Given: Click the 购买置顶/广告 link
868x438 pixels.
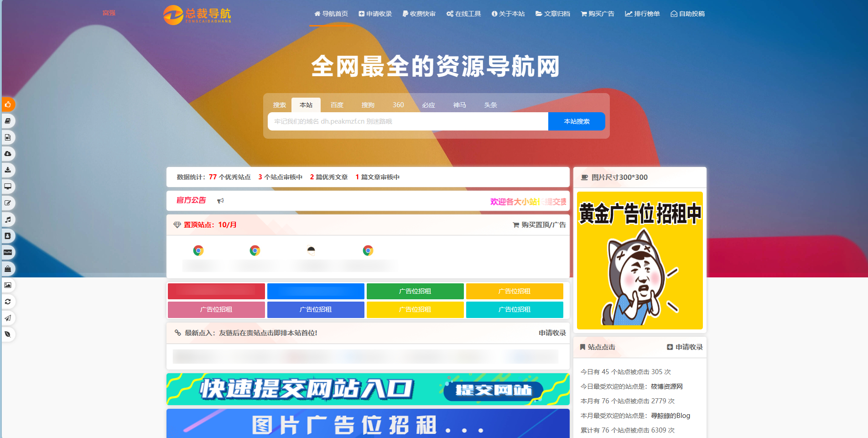Looking at the screenshot, I should (x=539, y=225).
